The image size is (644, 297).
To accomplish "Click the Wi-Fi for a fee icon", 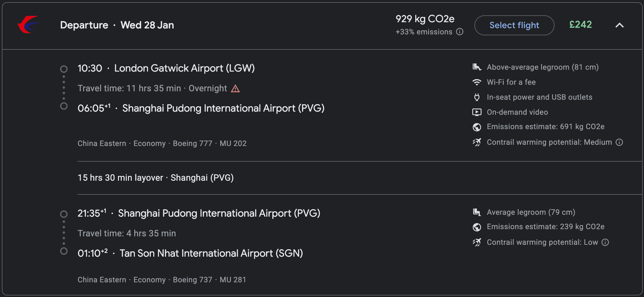I will 477,82.
